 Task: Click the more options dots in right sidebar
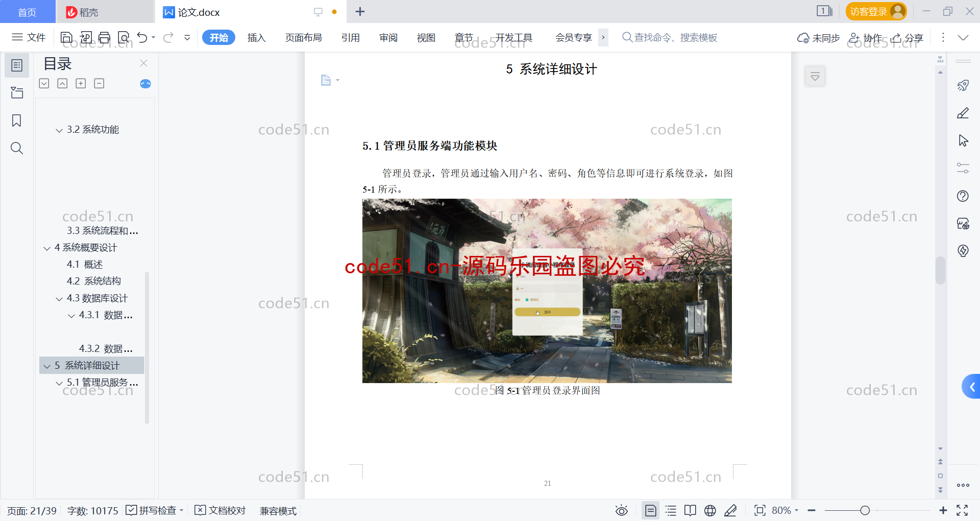tap(963, 485)
